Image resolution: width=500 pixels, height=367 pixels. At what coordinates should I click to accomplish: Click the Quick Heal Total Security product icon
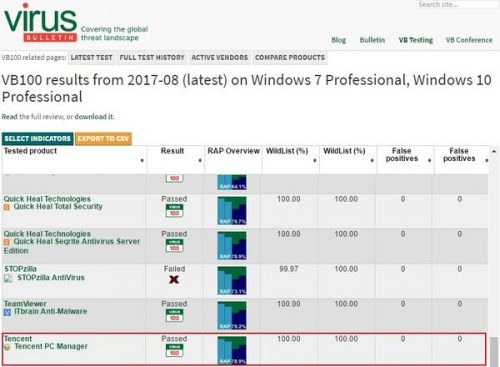click(7, 207)
